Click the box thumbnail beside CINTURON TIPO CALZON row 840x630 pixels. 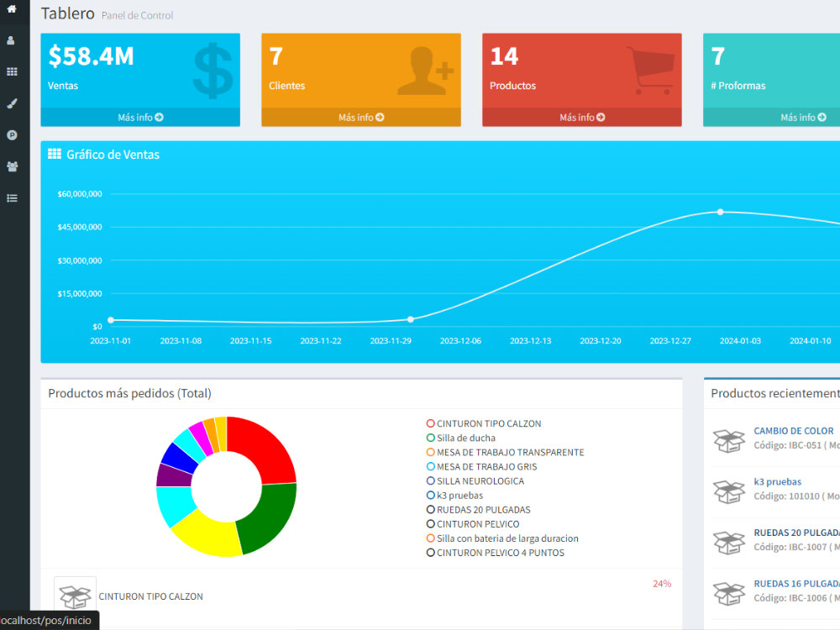pyautogui.click(x=75, y=596)
